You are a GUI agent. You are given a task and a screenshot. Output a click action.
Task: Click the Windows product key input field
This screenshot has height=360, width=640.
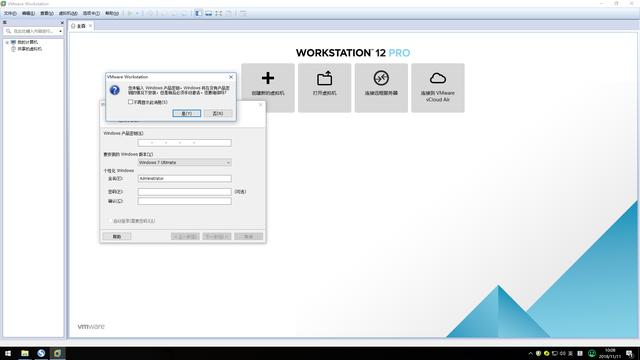pyautogui.click(x=184, y=143)
